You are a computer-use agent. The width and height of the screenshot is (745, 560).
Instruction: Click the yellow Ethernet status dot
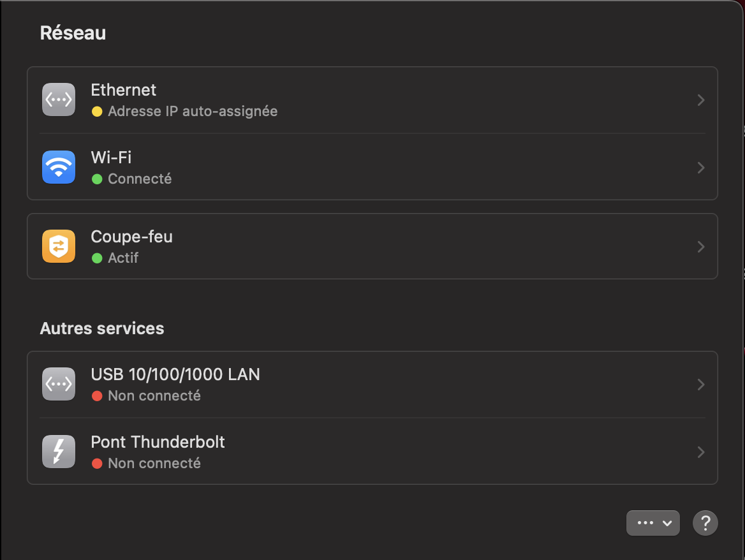[97, 112]
